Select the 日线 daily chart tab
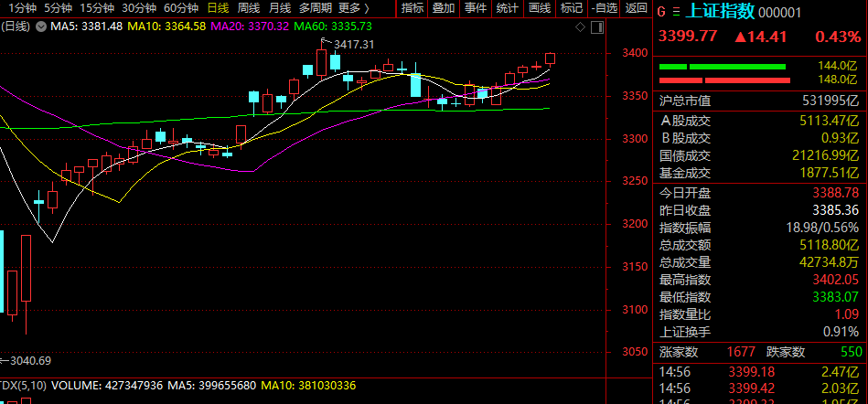Viewport: 868px width, 404px height. (x=218, y=8)
